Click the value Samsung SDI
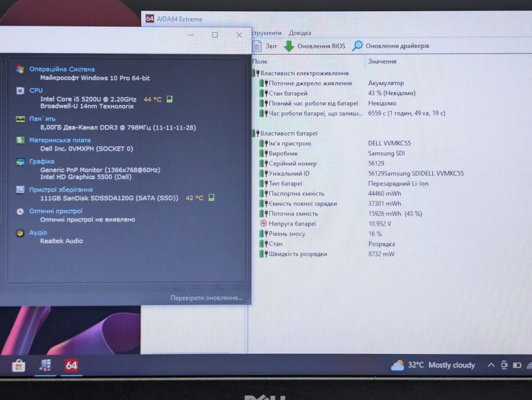This screenshot has width=532, height=400. pyautogui.click(x=387, y=154)
